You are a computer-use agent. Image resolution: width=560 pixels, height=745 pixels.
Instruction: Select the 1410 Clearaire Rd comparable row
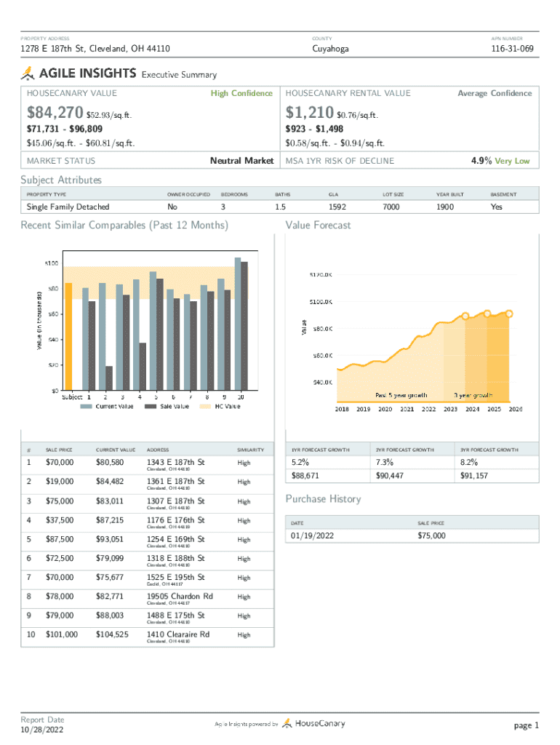coord(178,635)
